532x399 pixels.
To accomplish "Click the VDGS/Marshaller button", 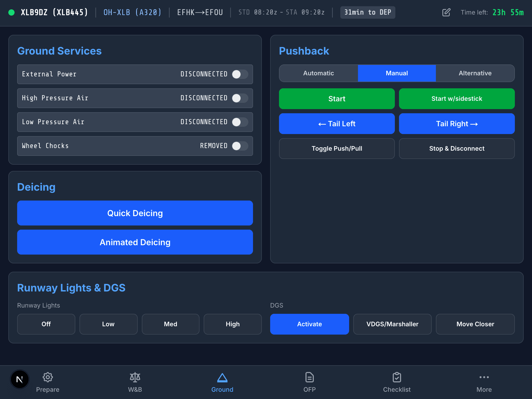I will [x=392, y=324].
